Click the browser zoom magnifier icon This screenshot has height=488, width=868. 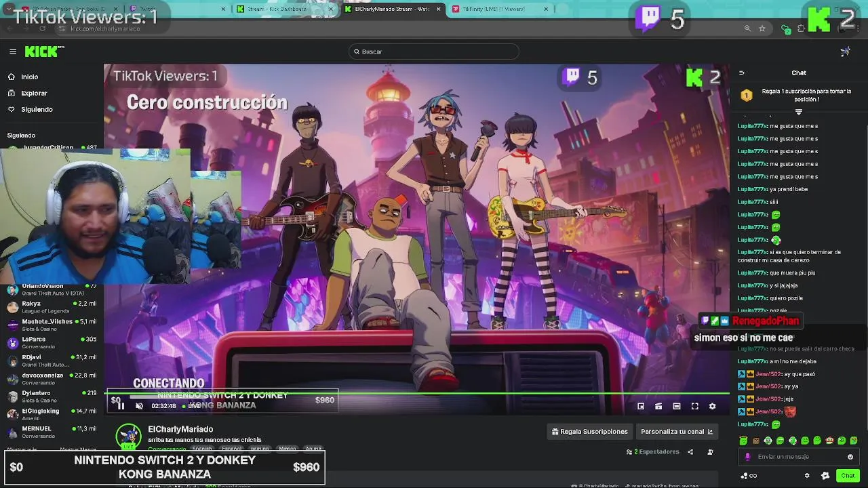(747, 28)
